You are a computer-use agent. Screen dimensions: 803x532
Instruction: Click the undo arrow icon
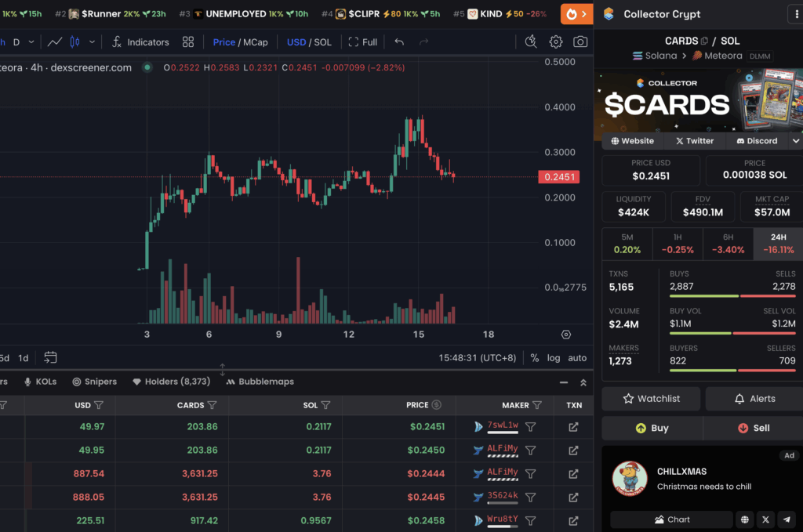[x=399, y=42]
